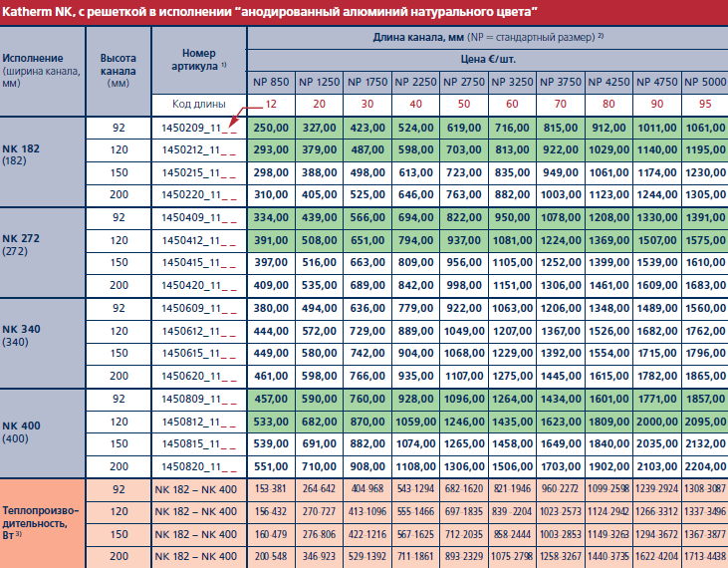Click height 92 in the NK 340 group
The image size is (728, 568).
pos(119,308)
